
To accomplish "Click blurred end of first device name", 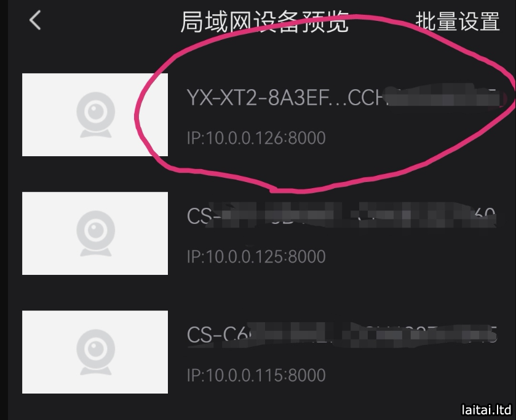I will point(444,96).
